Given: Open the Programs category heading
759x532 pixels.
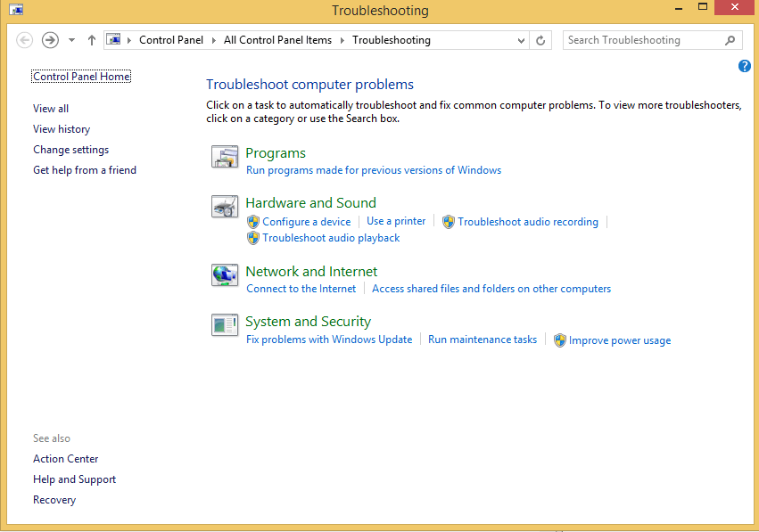Looking at the screenshot, I should point(276,153).
